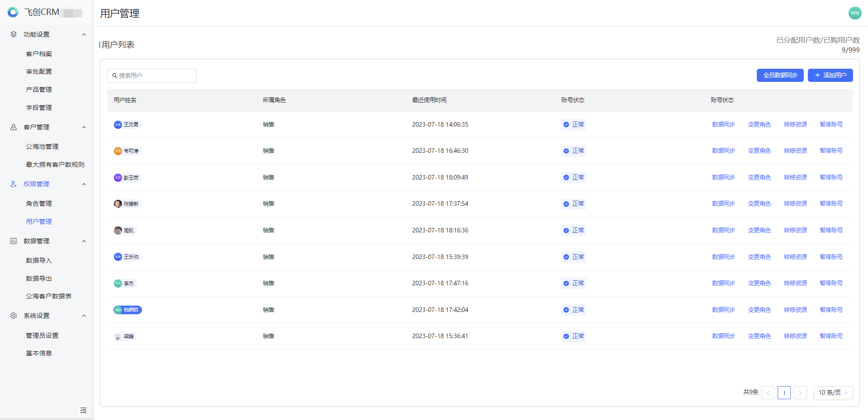Click 陈臻新's photo avatar
The width and height of the screenshot is (868, 420).
[x=118, y=204]
